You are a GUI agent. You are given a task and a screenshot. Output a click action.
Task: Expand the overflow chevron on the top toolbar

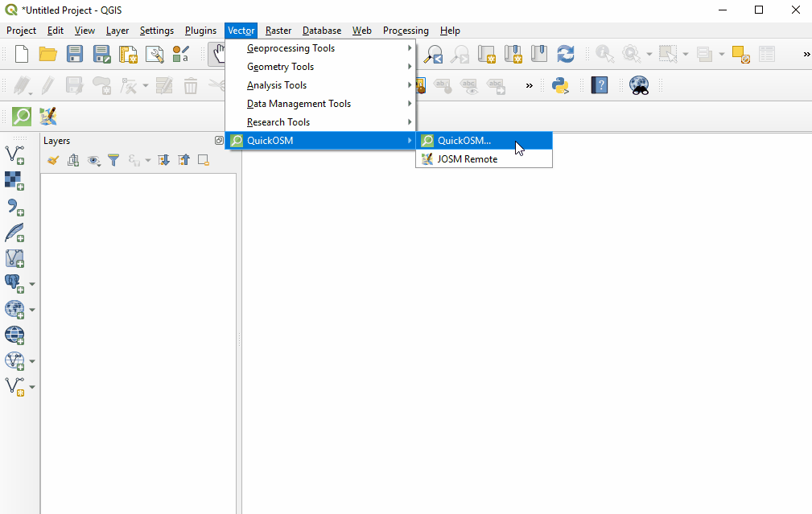806,55
